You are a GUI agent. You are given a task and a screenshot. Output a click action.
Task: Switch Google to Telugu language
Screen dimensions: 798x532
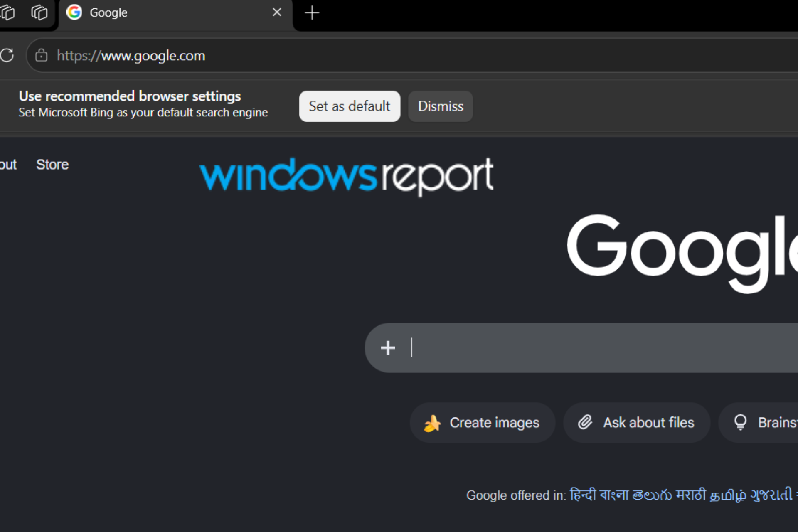pos(652,495)
